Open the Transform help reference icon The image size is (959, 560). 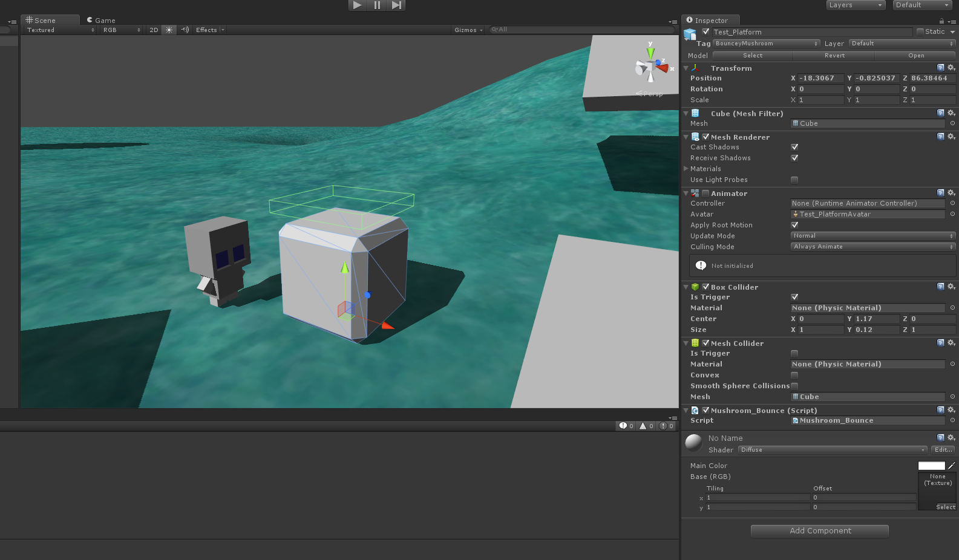(x=940, y=68)
